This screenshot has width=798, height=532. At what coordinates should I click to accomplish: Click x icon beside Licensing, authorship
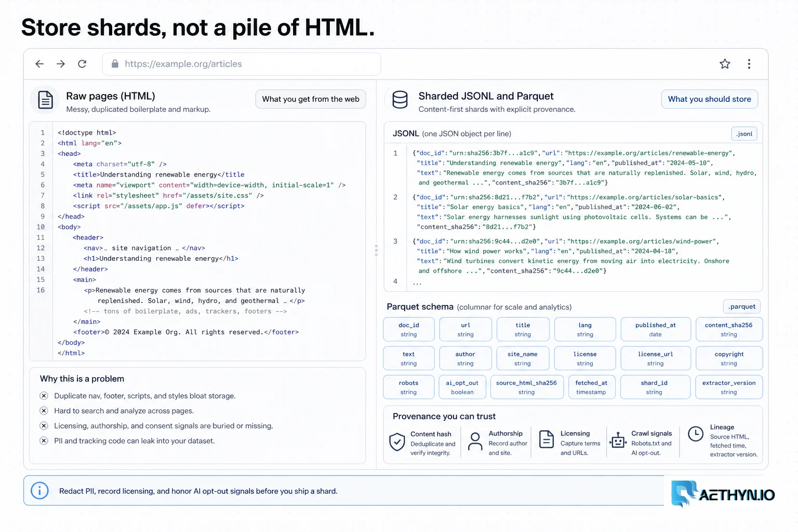[x=44, y=426]
